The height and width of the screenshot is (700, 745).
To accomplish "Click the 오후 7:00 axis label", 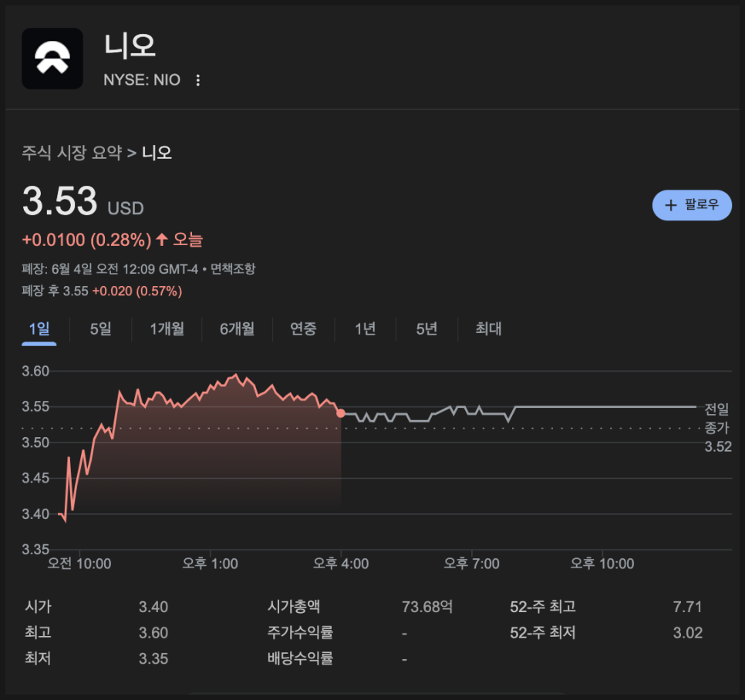I will click(471, 564).
